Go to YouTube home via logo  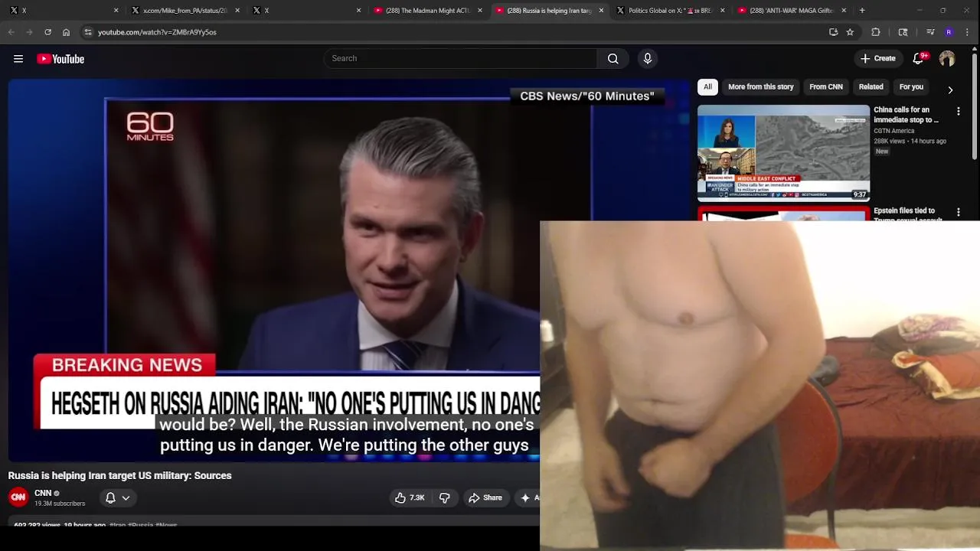tap(60, 59)
